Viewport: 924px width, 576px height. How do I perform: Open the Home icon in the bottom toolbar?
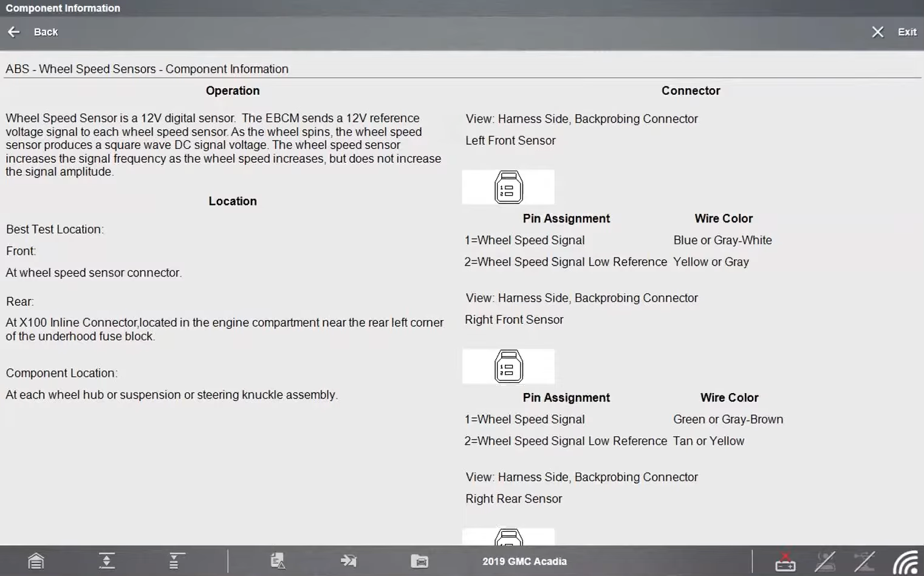(x=36, y=561)
